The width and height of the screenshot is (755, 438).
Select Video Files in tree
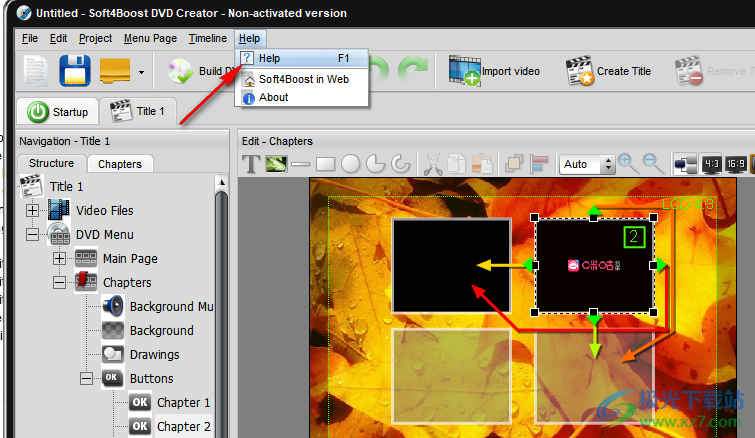[x=104, y=211]
